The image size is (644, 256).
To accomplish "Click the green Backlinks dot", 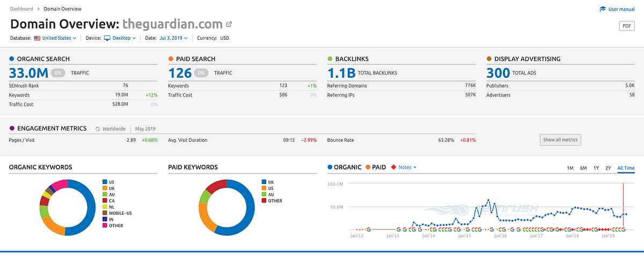I will click(330, 59).
